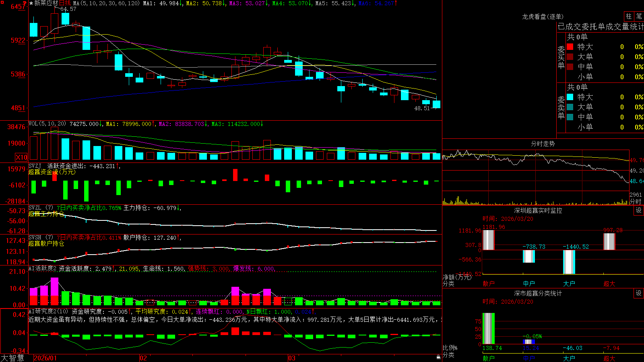Click the low price label 48.51

422,108
